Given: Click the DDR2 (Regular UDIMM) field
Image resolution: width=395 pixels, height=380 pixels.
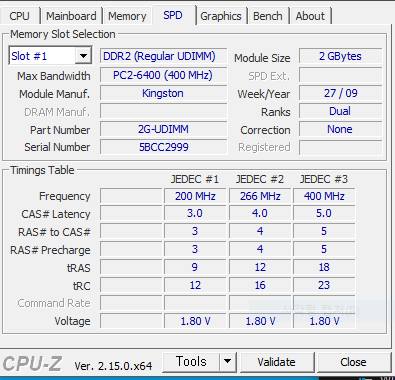Looking at the screenshot, I should point(163,56).
